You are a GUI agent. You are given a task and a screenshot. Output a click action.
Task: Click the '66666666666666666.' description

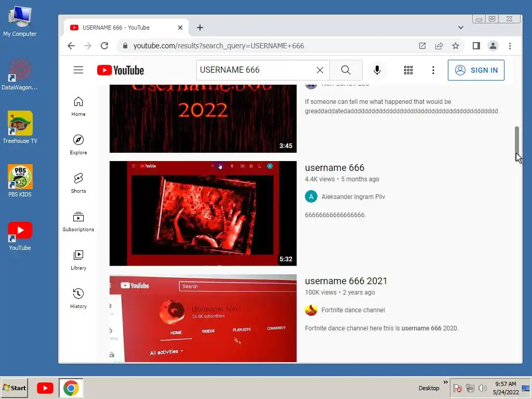(335, 215)
